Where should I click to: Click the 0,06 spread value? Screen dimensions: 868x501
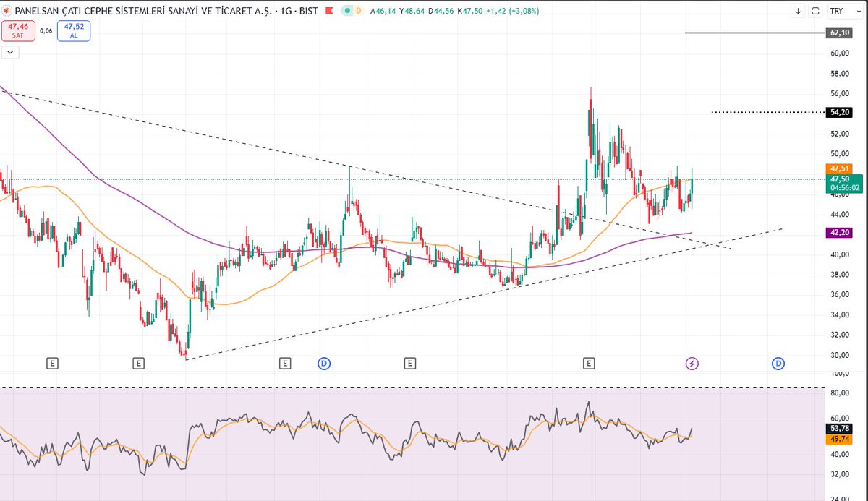click(x=46, y=31)
